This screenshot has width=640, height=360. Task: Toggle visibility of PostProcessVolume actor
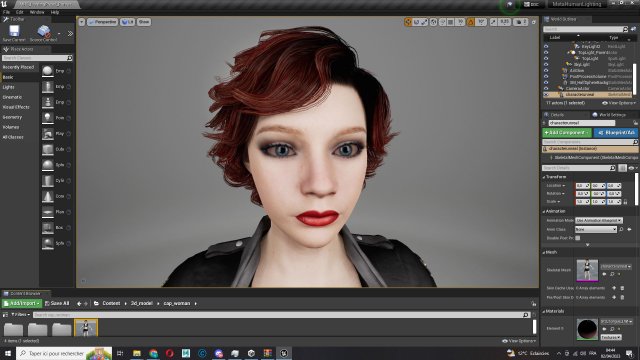[546, 76]
